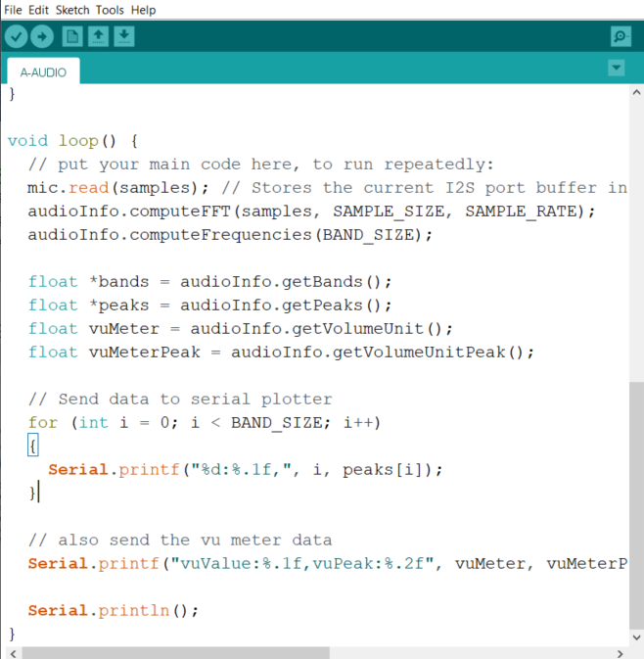
Task: Click the horizontal scrollbar thumb
Action: click(175, 653)
